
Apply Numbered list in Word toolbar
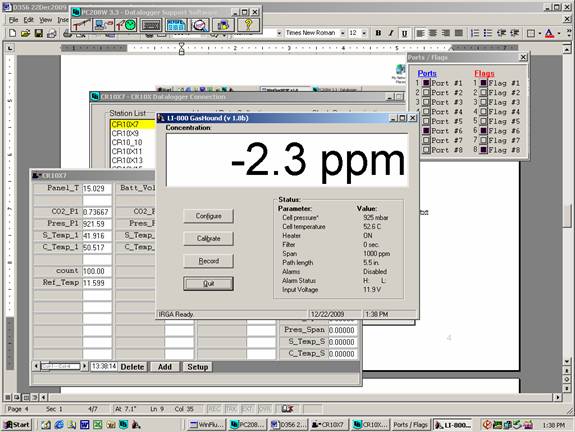[x=475, y=33]
